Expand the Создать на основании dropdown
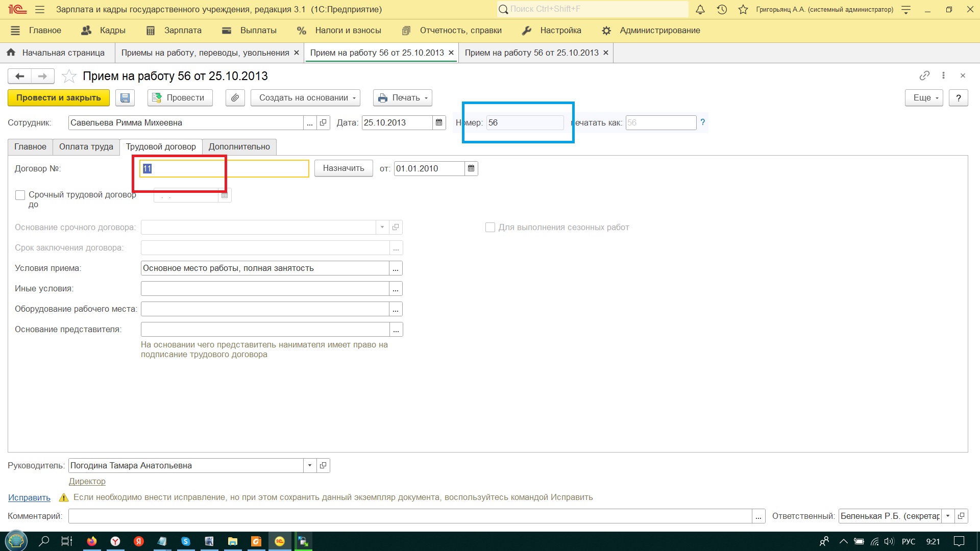 pyautogui.click(x=305, y=98)
